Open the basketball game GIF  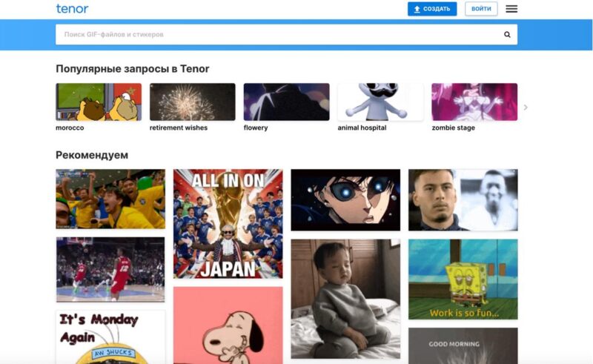110,269
